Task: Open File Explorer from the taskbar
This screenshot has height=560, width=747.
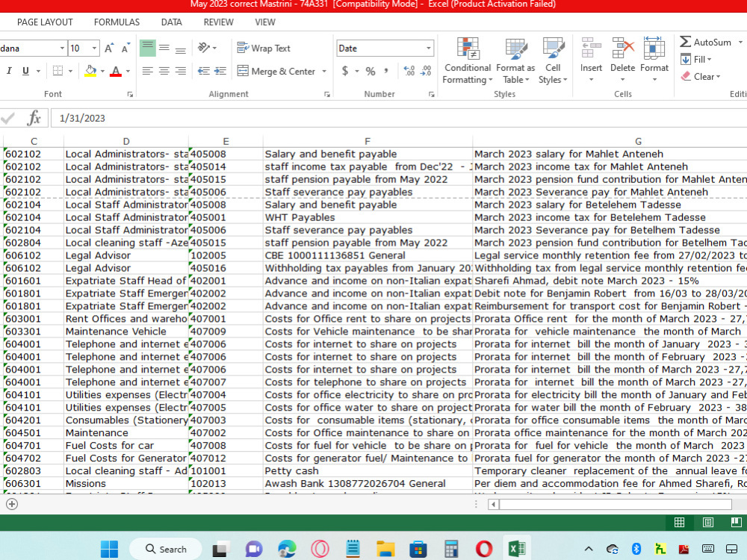Action: 385,549
